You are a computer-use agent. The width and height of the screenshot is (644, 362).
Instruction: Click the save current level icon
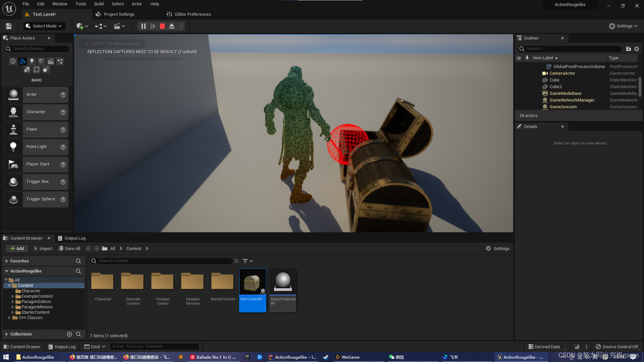9,26
